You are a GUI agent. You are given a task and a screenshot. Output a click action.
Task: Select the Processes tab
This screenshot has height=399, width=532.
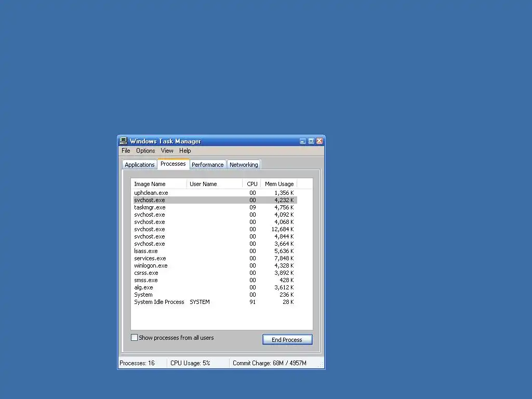coord(173,164)
